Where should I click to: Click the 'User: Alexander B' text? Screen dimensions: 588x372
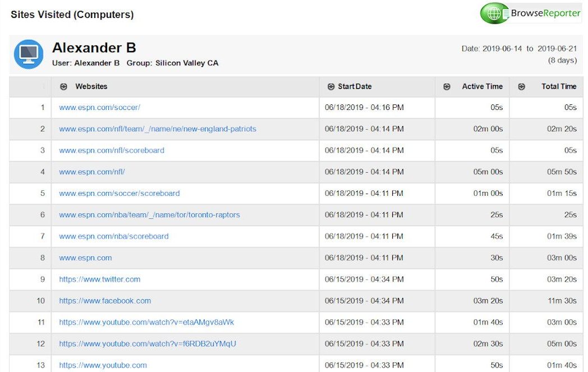86,63
